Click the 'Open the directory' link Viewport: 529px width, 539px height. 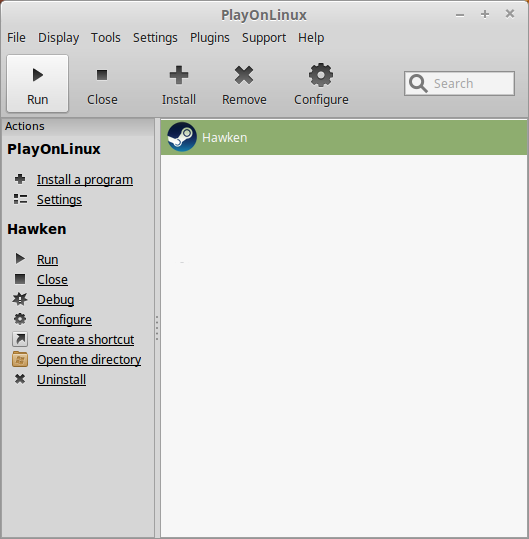[x=89, y=360]
